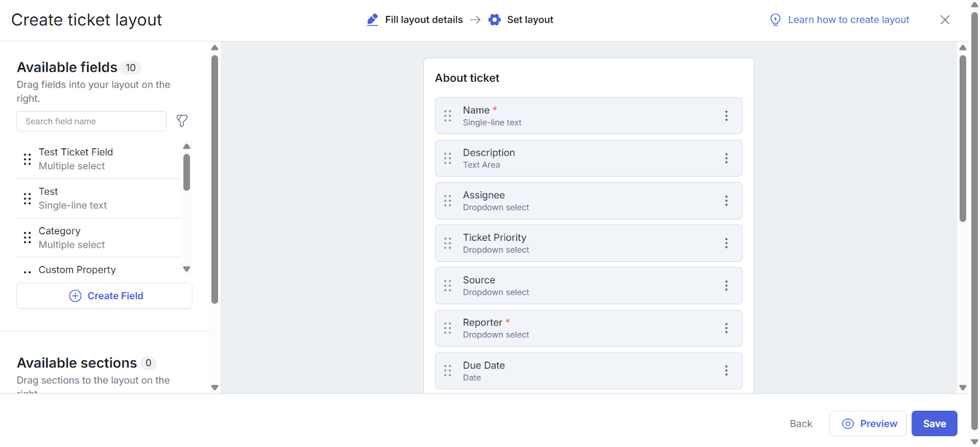Click the drag handle of Test Ticket Field
This screenshot has width=980, height=447.
coord(28,159)
